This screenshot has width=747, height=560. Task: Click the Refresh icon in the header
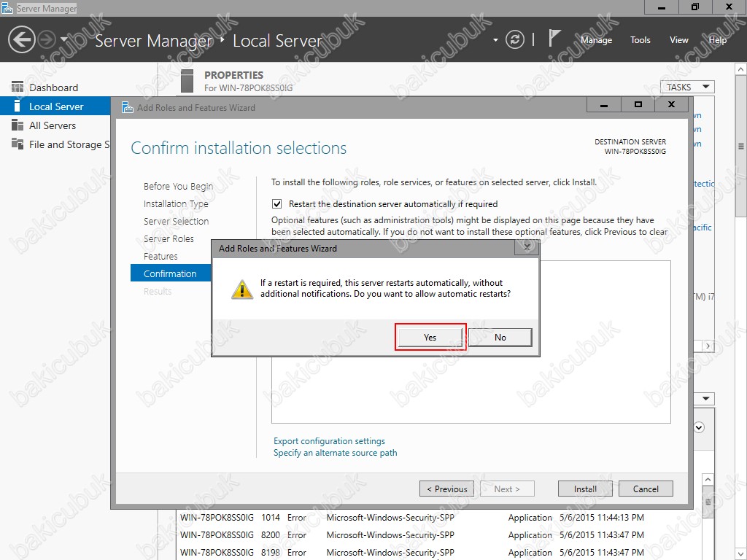[x=514, y=39]
